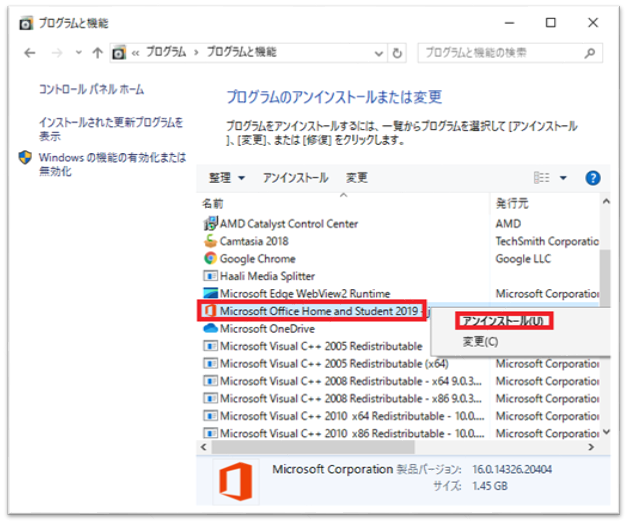The image size is (628, 524).
Task: Go forward with the right arrow
Action: point(57,53)
